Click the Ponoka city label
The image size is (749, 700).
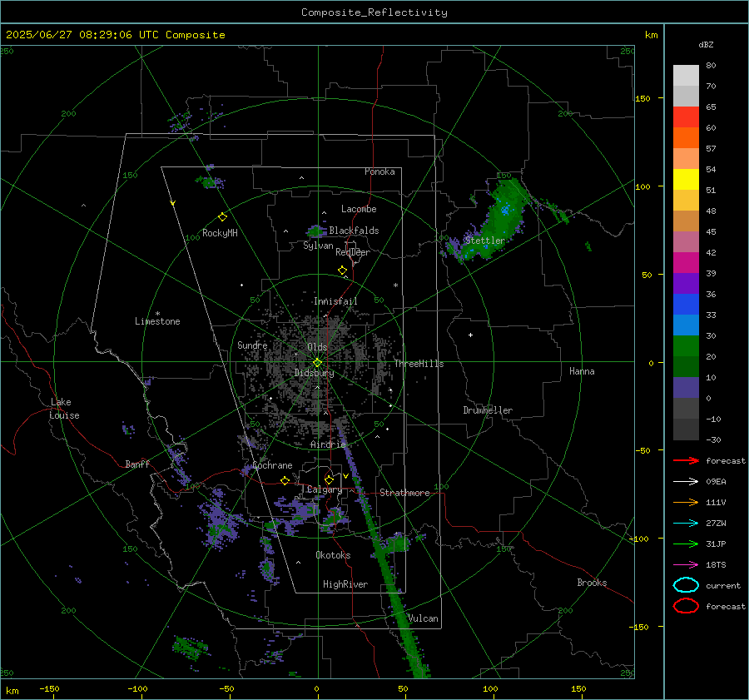[x=379, y=171]
